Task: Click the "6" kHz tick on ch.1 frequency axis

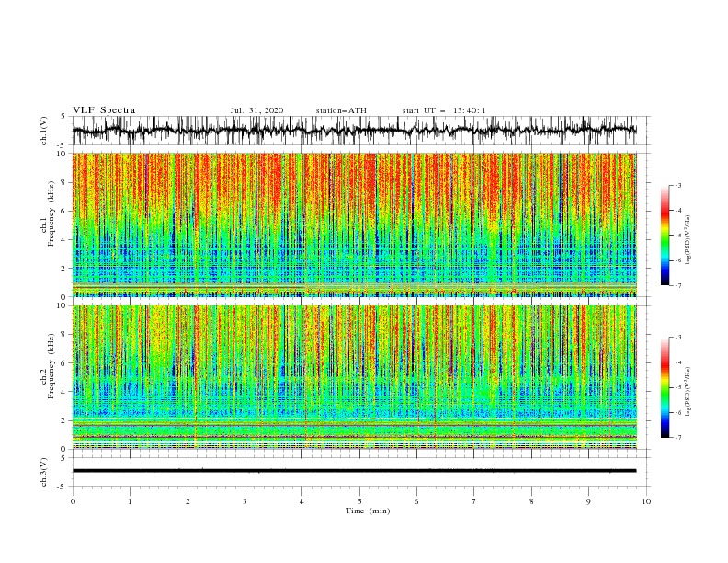Action: 63,211
